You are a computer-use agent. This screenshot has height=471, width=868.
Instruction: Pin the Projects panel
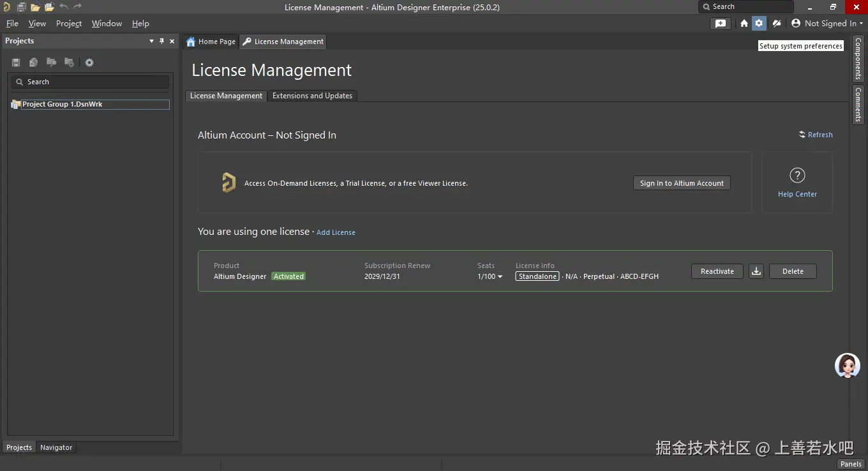161,41
